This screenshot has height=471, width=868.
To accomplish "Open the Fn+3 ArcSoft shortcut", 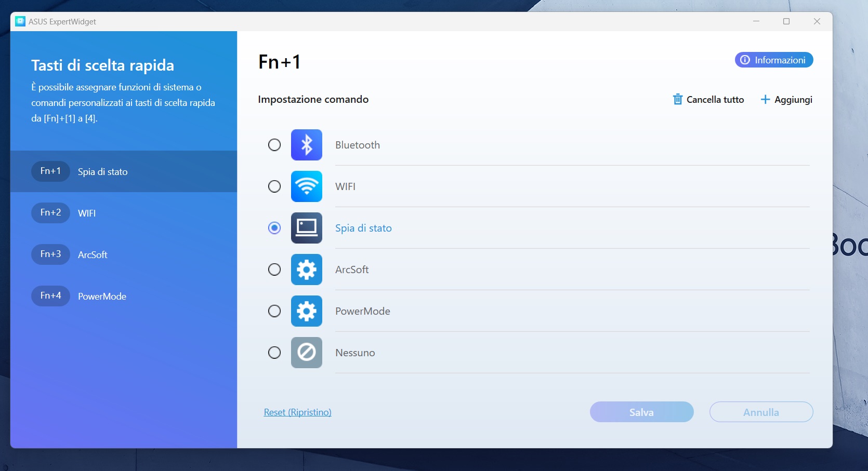I will (x=124, y=254).
